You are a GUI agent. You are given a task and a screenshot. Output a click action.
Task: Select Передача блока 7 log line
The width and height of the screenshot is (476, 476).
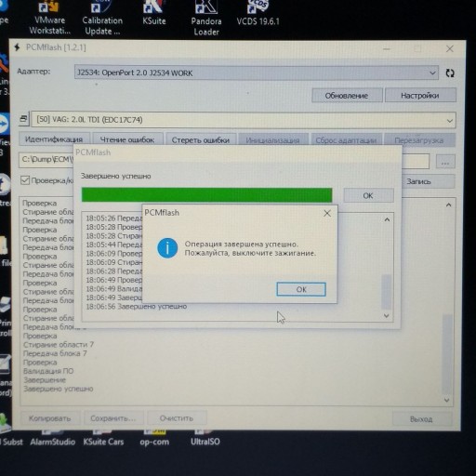[55, 353]
